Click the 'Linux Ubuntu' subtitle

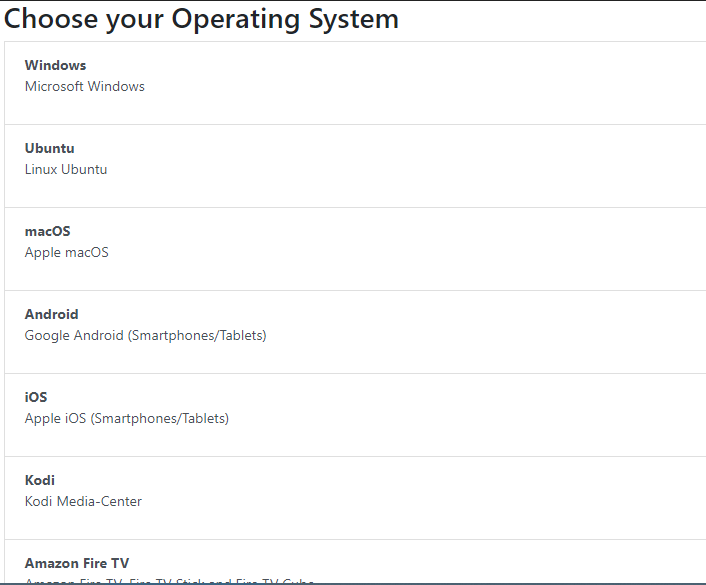66,169
